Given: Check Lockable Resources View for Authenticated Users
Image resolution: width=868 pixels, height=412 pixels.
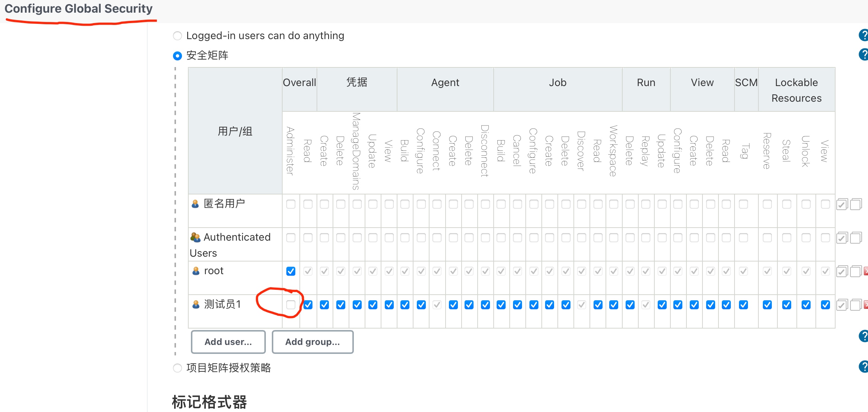Looking at the screenshot, I should [x=825, y=238].
